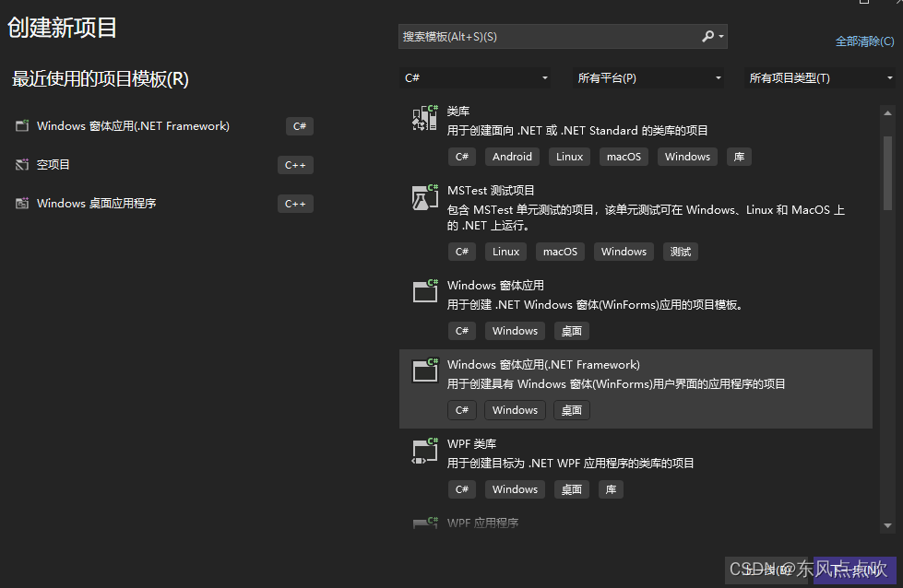Open the 所有平台(P) platform dropdown
Screen dimensions: 903x588
pyautogui.click(x=648, y=78)
